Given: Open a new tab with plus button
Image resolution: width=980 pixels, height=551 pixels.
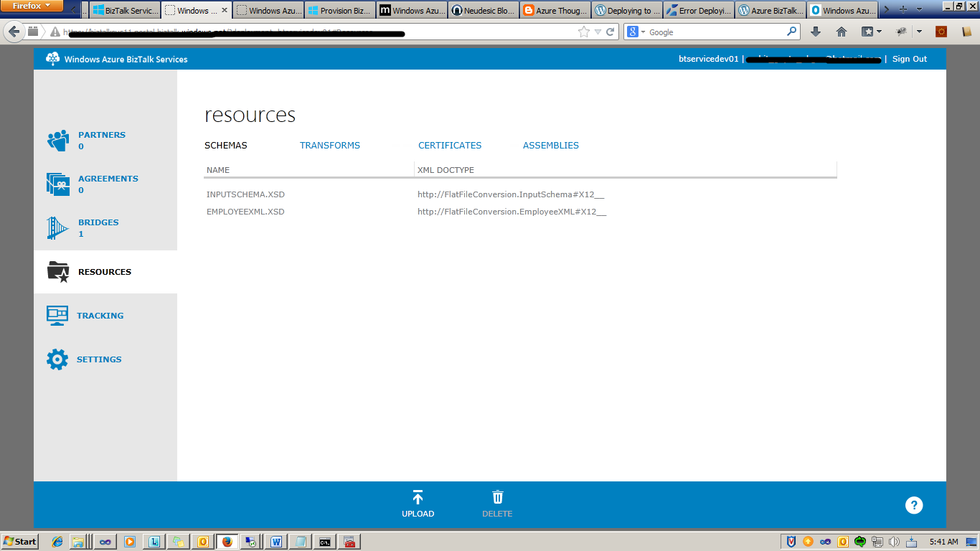Looking at the screenshot, I should point(903,10).
